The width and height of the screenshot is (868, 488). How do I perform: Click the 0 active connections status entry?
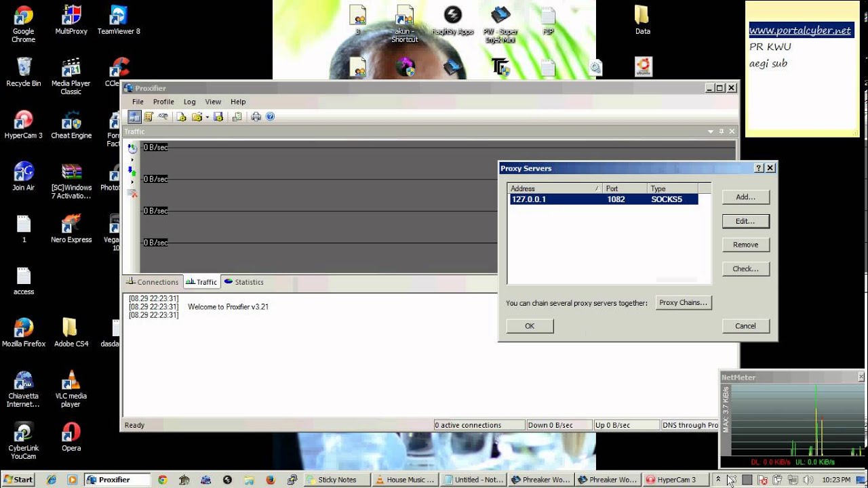pos(479,425)
